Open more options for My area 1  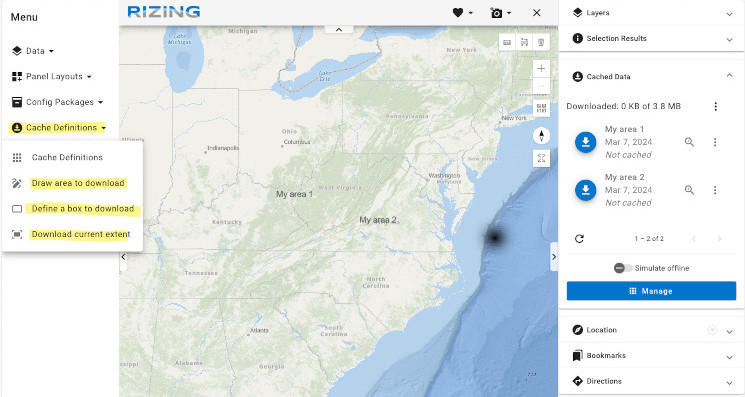tap(715, 142)
